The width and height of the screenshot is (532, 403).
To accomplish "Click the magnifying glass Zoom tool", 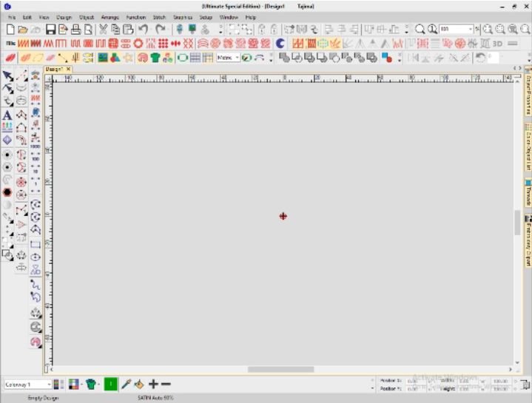I will [420, 30].
